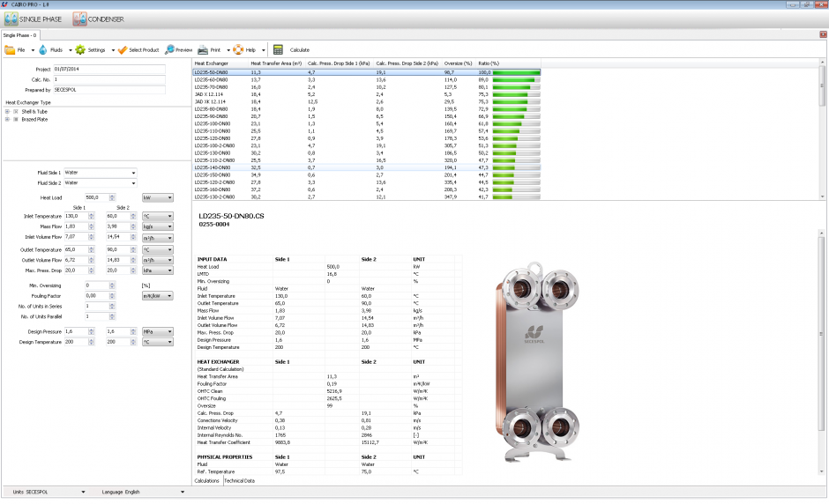Expand the Brazed Plate tree node

[x=7, y=120]
